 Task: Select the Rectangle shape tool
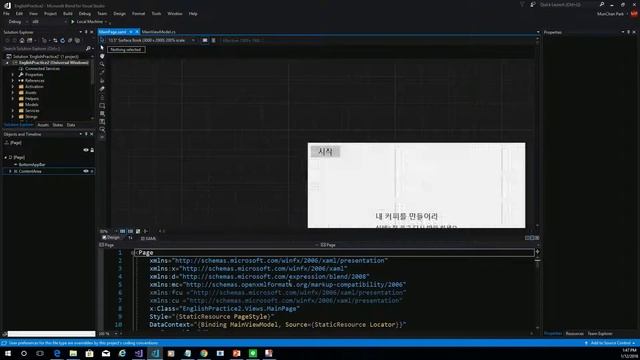pos(102,106)
